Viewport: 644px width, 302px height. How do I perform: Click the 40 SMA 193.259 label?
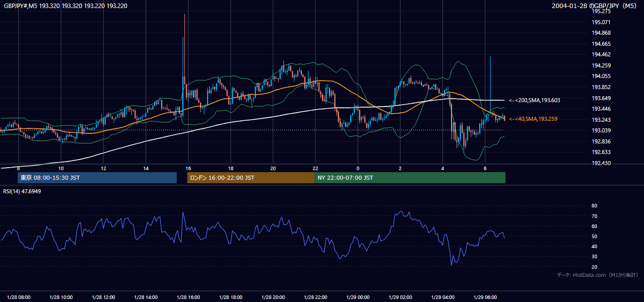pyautogui.click(x=534, y=119)
